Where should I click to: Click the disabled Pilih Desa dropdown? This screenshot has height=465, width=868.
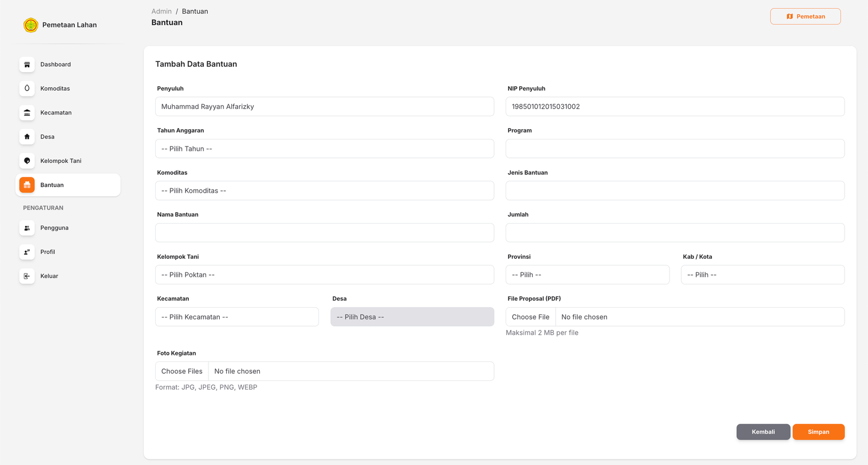[412, 317]
